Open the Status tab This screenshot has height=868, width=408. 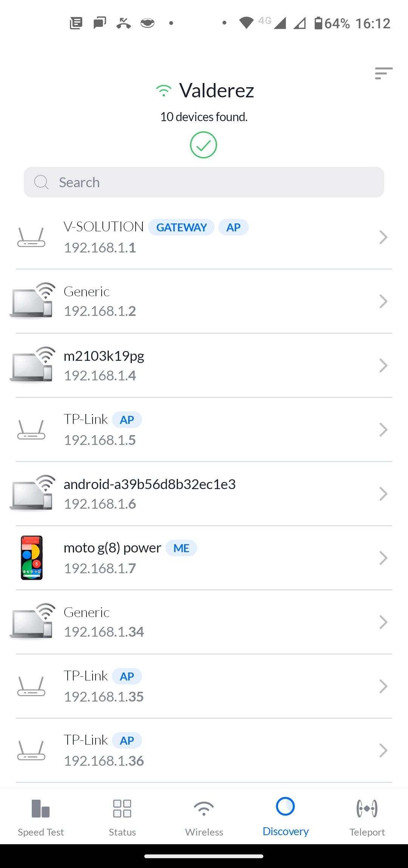click(x=122, y=816)
